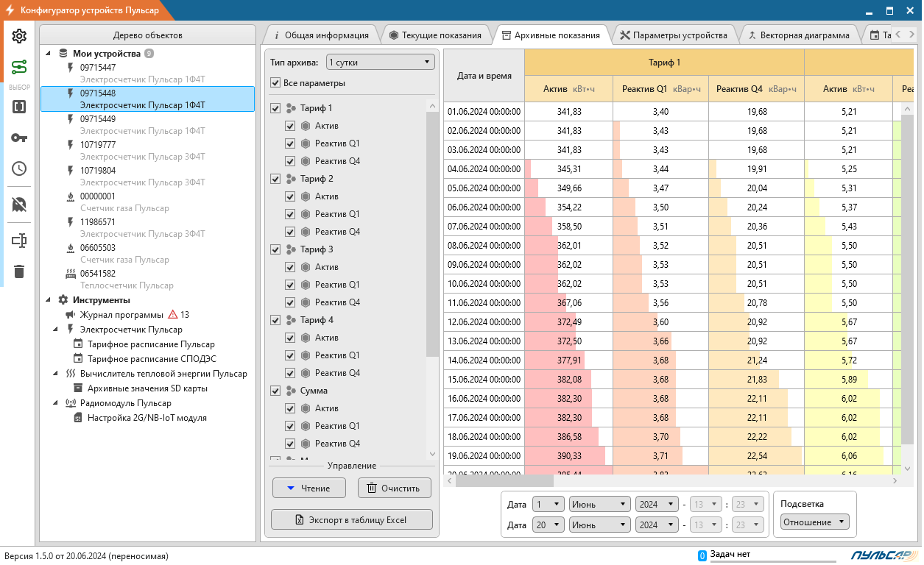Open the Параметры устройства tab

674,35
